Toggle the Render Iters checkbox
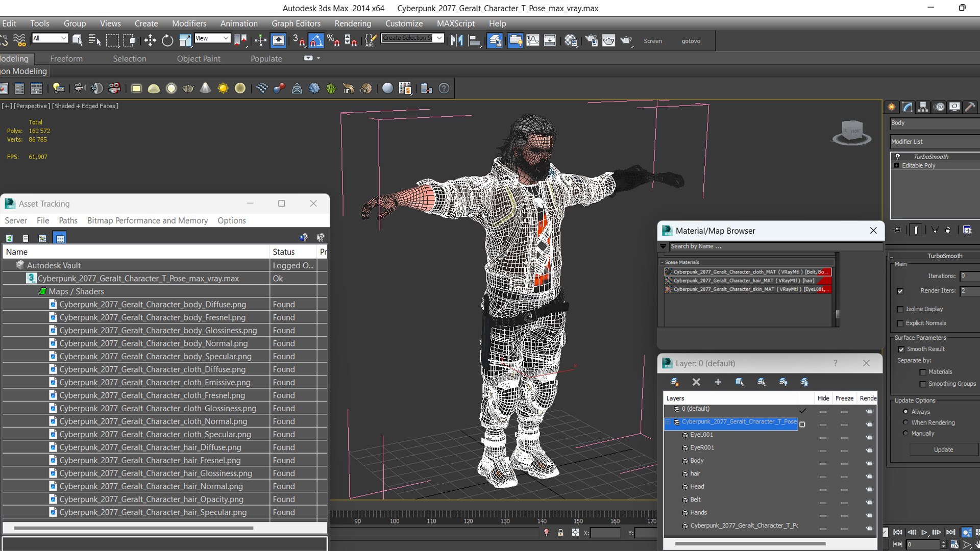Image resolution: width=980 pixels, height=551 pixels. pos(900,291)
